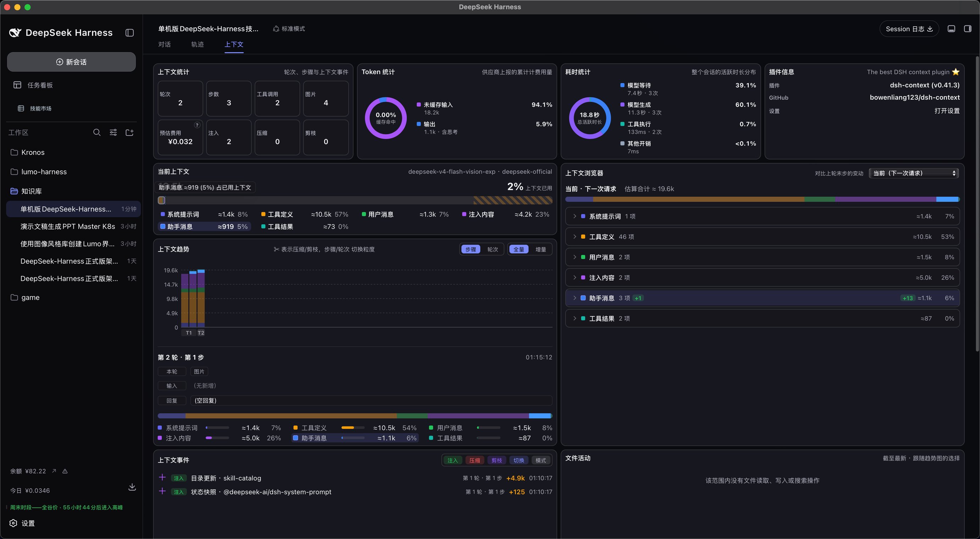Viewport: 980px width, 539px height.
Task: Download the Session 日志
Action: [x=909, y=29]
